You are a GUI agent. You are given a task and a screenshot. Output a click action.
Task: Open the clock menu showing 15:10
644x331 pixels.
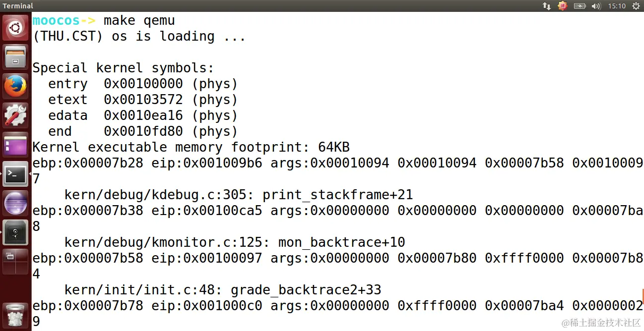coord(616,6)
